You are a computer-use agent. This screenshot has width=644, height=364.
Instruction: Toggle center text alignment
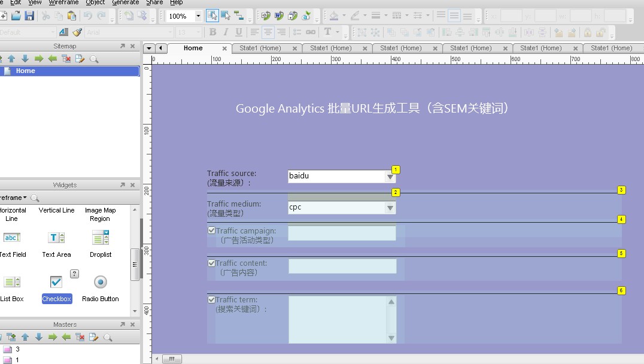coord(268,32)
